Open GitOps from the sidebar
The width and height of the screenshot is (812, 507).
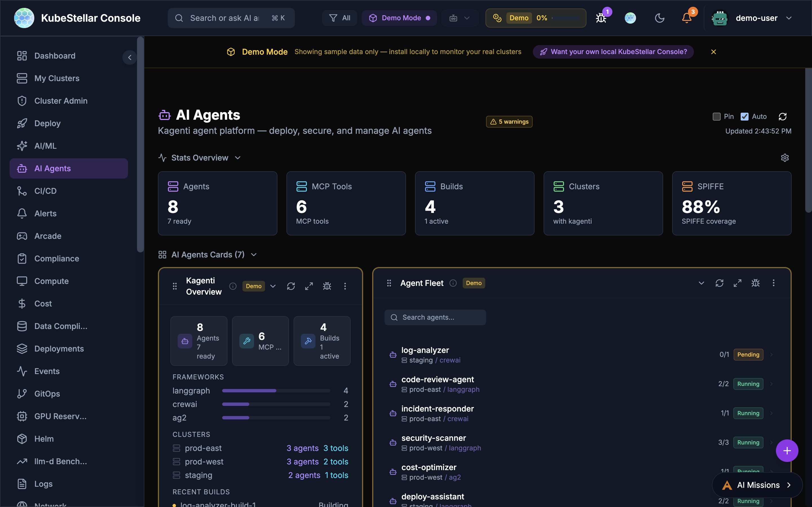click(x=47, y=394)
